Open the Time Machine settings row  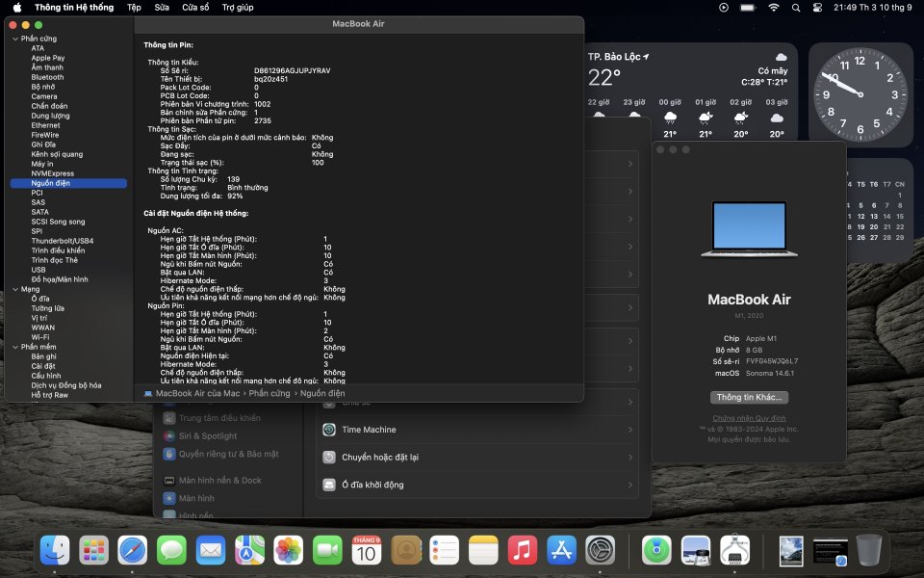[x=477, y=430]
